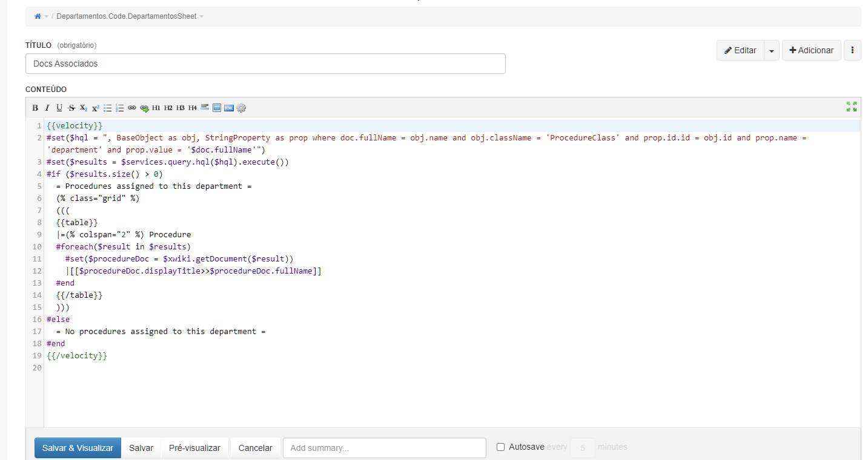
Task: Click Salvar & Visualizar
Action: [x=78, y=448]
